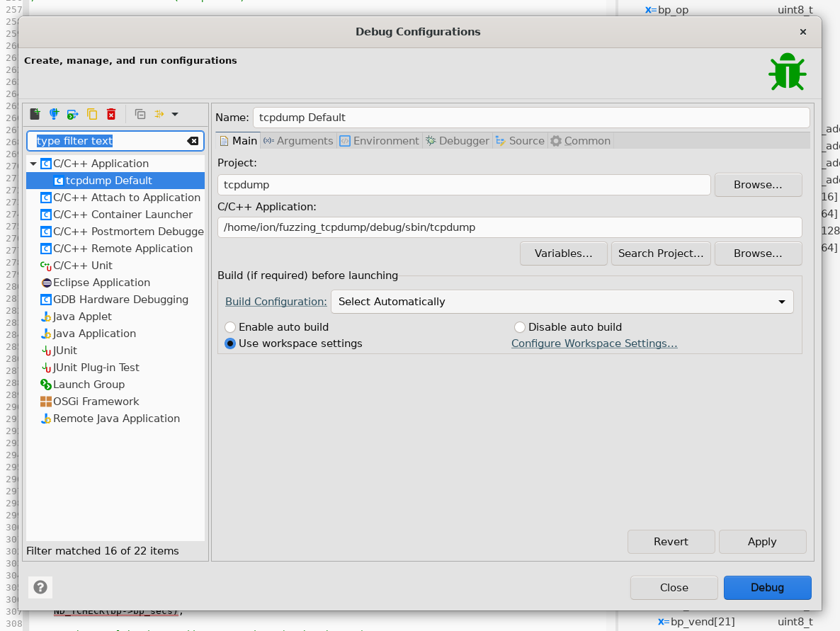Select the Launch Group entry
The image size is (840, 631).
coord(82,385)
